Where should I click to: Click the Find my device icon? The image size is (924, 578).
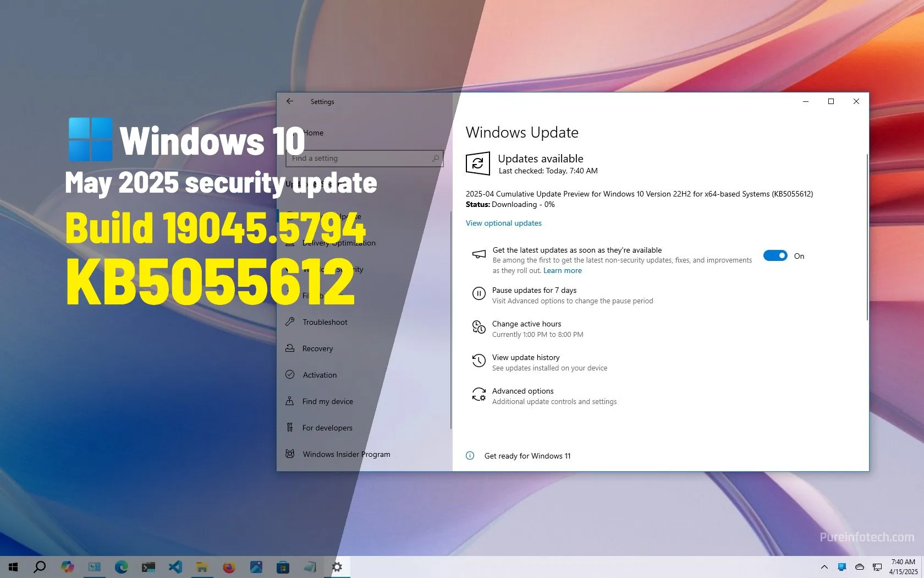[x=290, y=401]
